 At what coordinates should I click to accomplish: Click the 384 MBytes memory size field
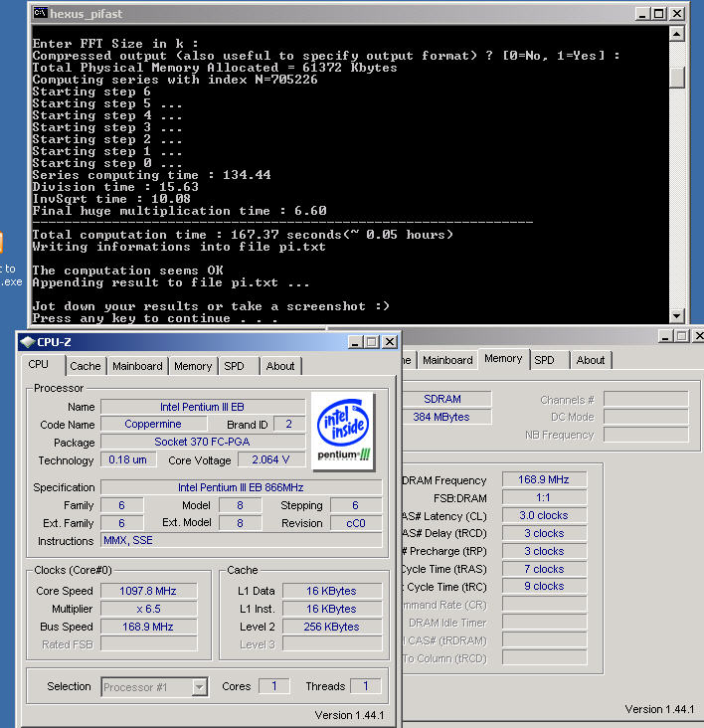tap(445, 417)
